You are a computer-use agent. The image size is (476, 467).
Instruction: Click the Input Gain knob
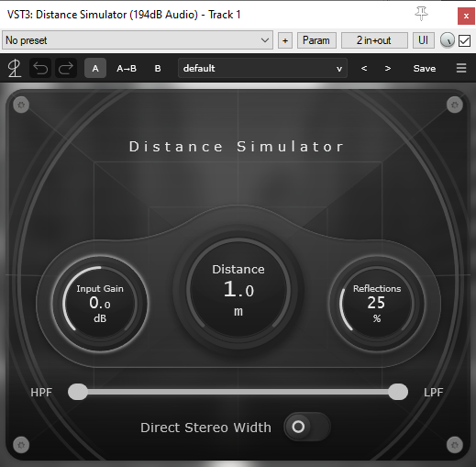[100, 304]
